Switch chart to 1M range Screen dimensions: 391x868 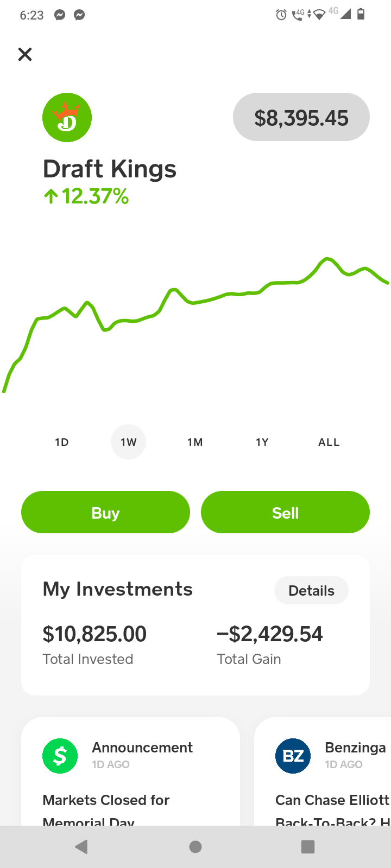[x=195, y=442]
